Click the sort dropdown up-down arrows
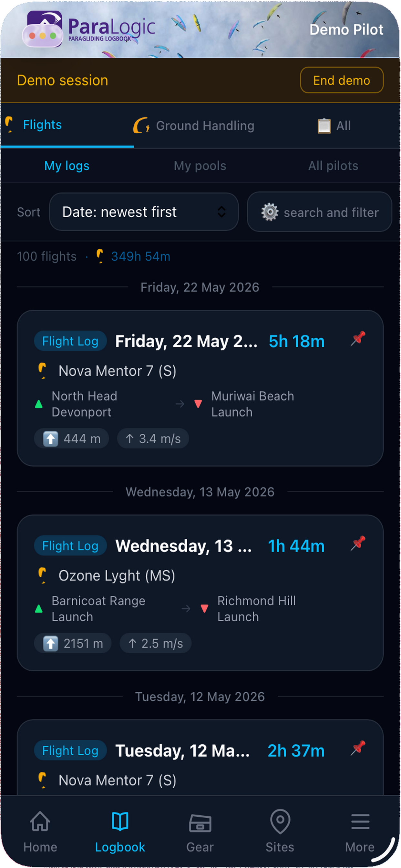Screen dimensions: 401x868 [x=221, y=212]
